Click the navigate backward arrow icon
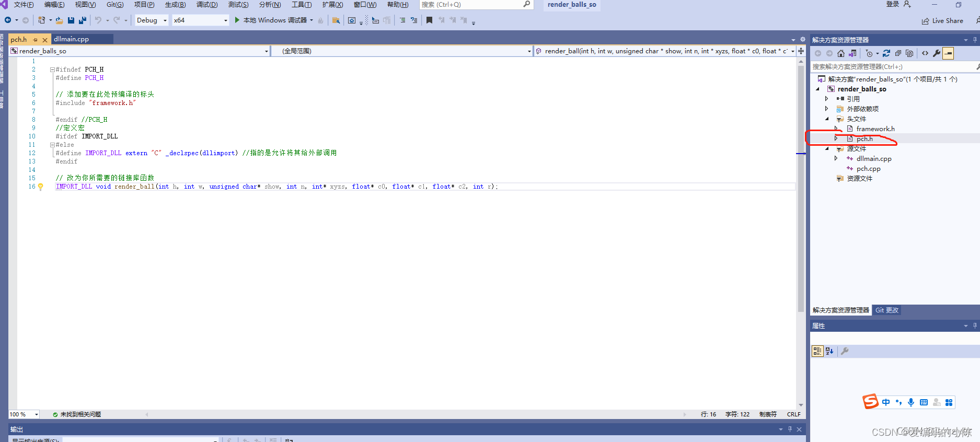980x442 pixels. [x=8, y=20]
